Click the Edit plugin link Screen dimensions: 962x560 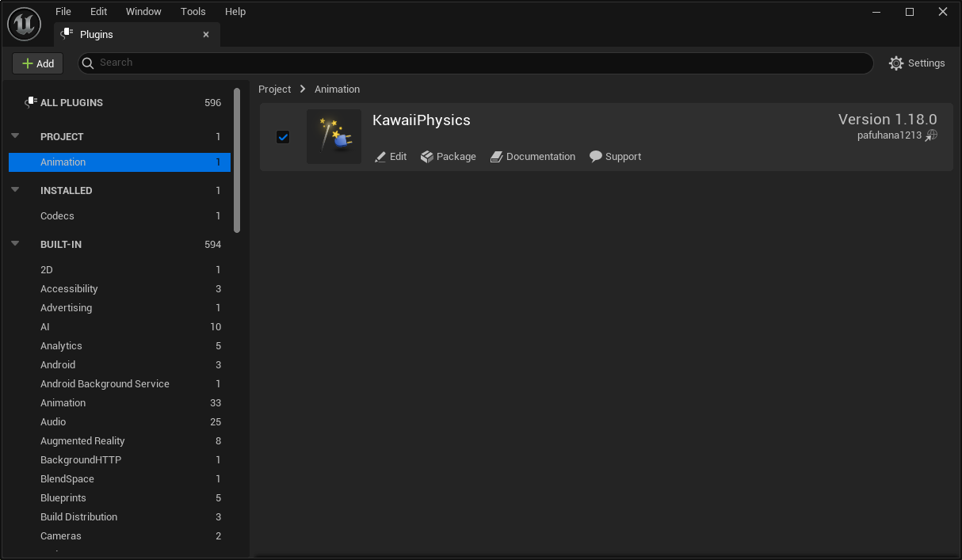coord(391,157)
